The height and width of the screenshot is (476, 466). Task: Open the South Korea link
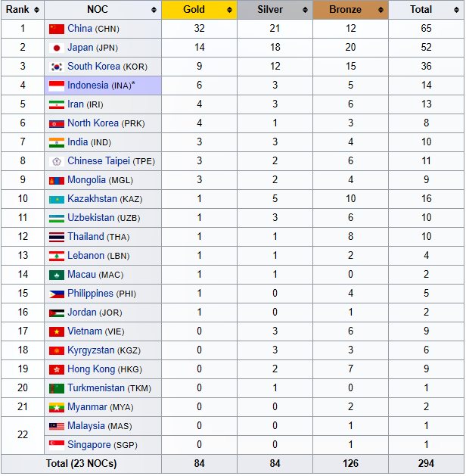tap(94, 66)
